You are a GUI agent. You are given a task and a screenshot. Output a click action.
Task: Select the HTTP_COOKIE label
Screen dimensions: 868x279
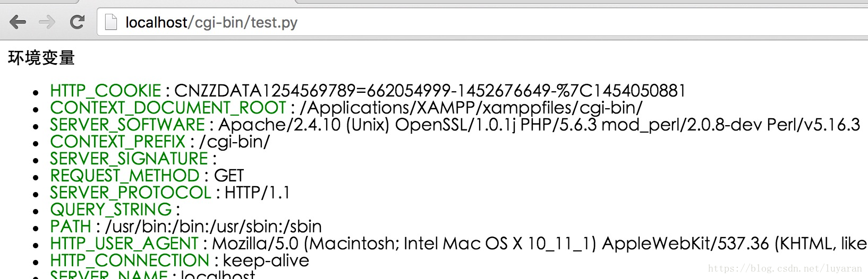tap(105, 91)
